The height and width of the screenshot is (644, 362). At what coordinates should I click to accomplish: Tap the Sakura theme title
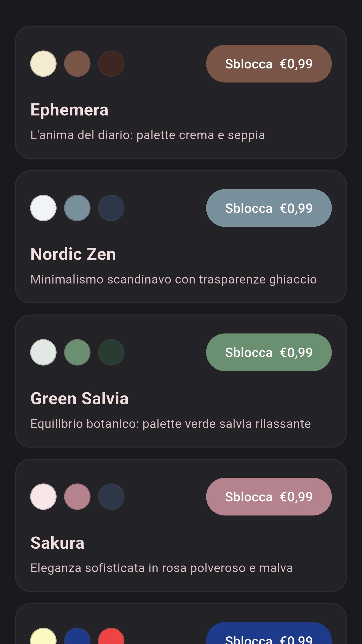[57, 543]
